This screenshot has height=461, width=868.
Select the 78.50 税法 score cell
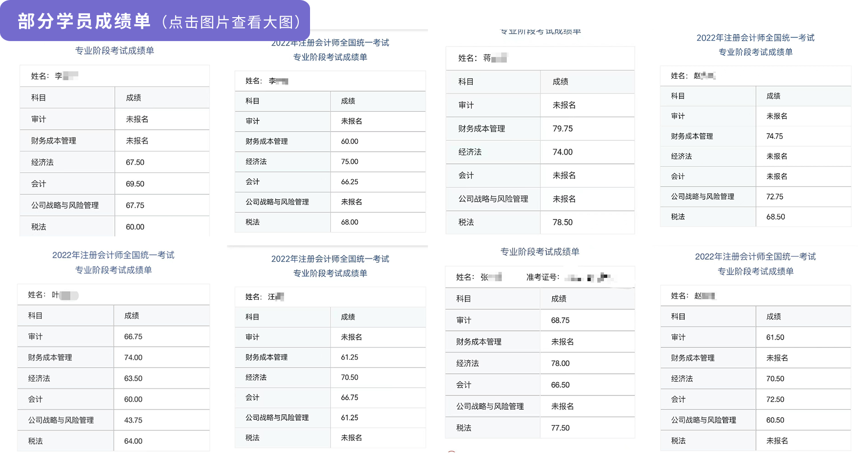562,222
